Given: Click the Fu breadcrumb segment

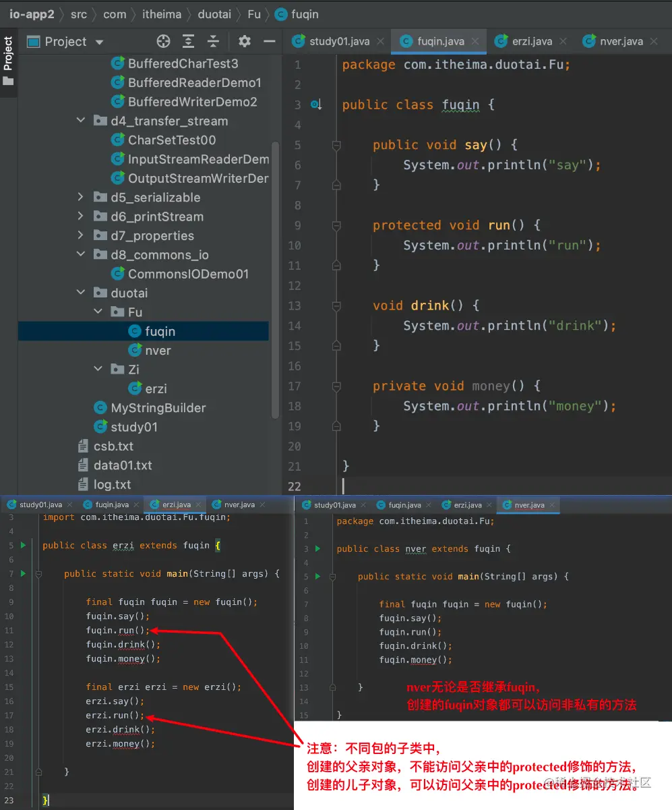Looking at the screenshot, I should pyautogui.click(x=254, y=14).
